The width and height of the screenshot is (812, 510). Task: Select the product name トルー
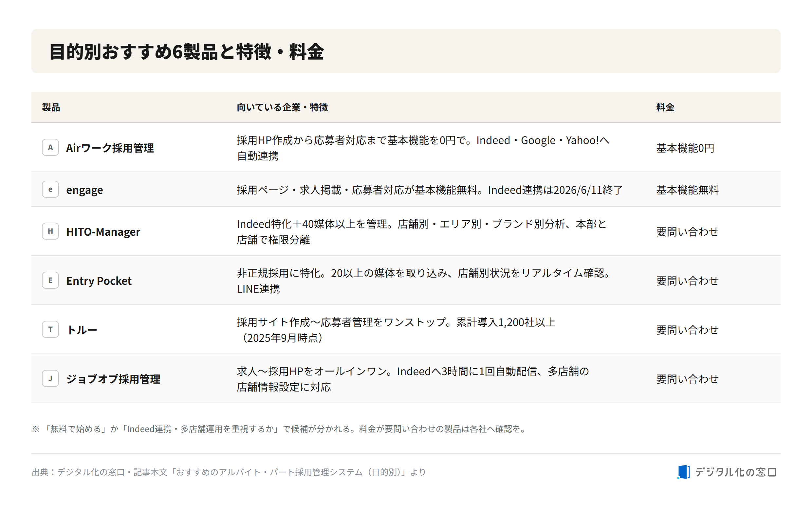coord(82,330)
